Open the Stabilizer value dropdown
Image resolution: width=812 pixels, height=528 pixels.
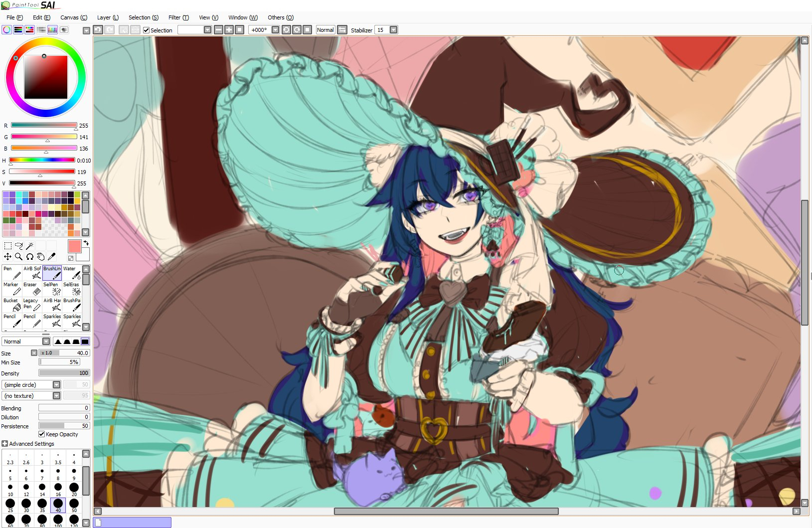[x=393, y=30]
